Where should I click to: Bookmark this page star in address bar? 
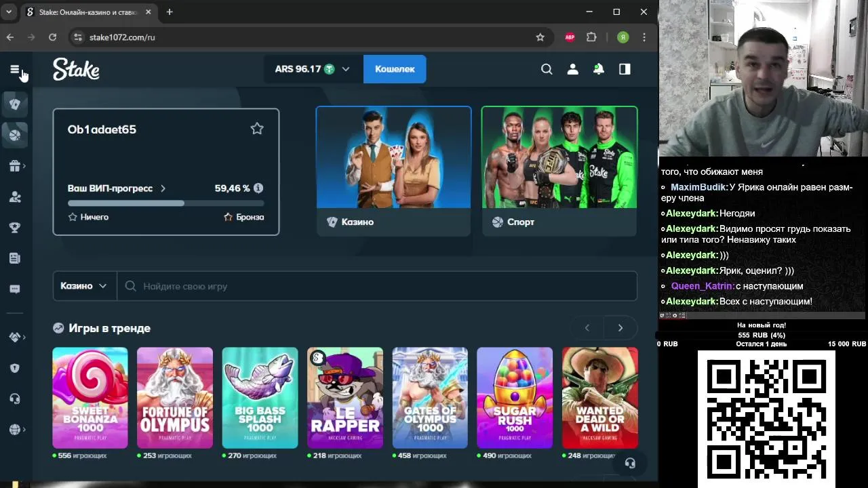540,37
